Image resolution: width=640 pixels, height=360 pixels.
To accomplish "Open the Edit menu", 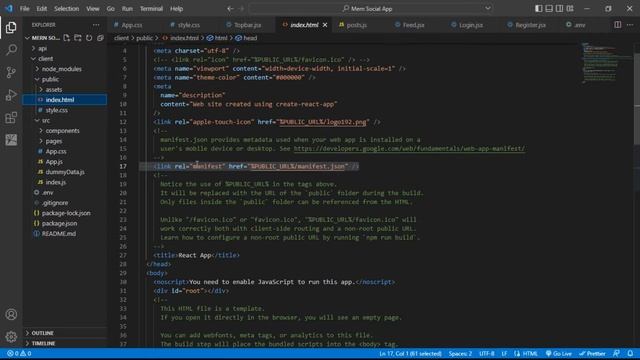I will (x=41, y=9).
